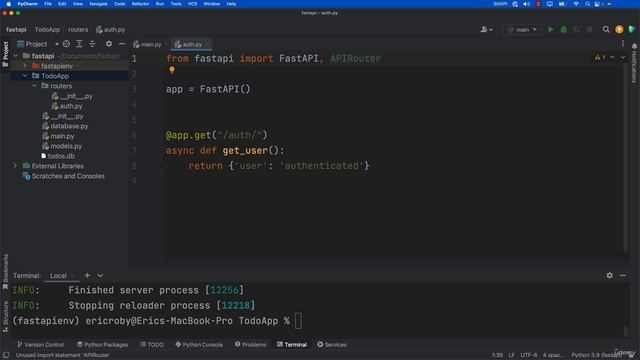Click the lightbulb intention icon
This screenshot has height=360, width=640.
(x=172, y=70)
